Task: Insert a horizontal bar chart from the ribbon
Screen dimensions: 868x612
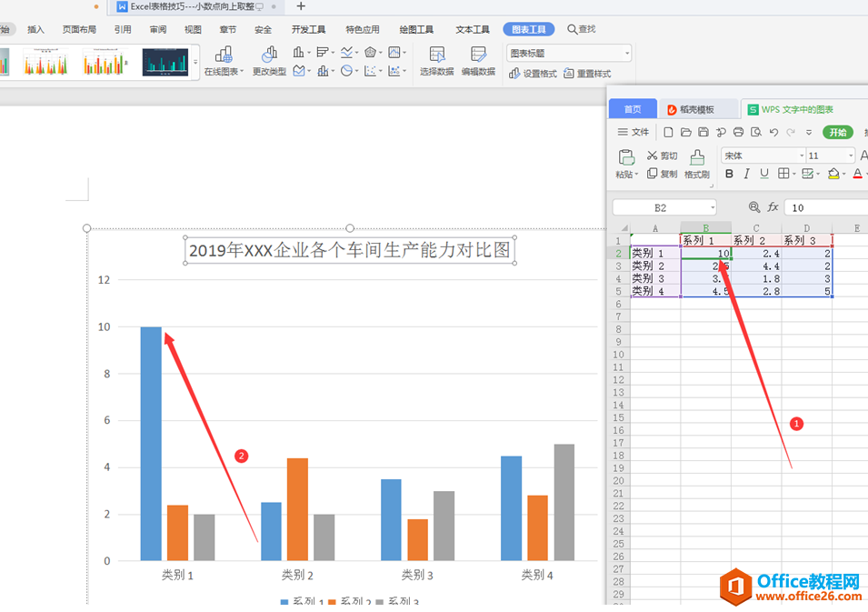Action: pyautogui.click(x=324, y=53)
